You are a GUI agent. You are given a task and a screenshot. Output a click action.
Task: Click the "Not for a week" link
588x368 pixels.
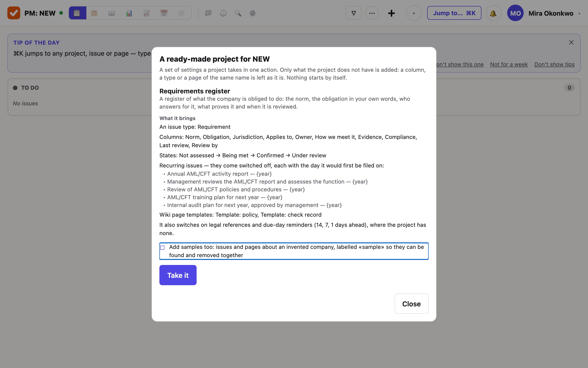tap(509, 64)
